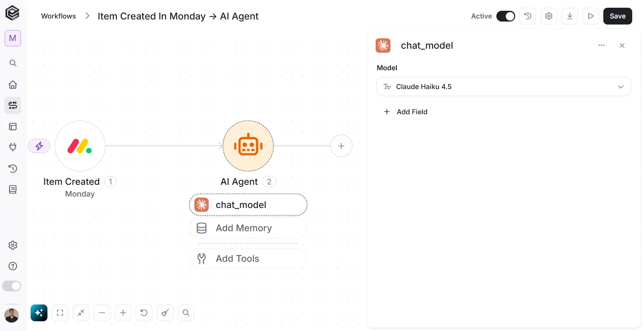Open the help question mark icon
644x331 pixels.
pos(13,266)
